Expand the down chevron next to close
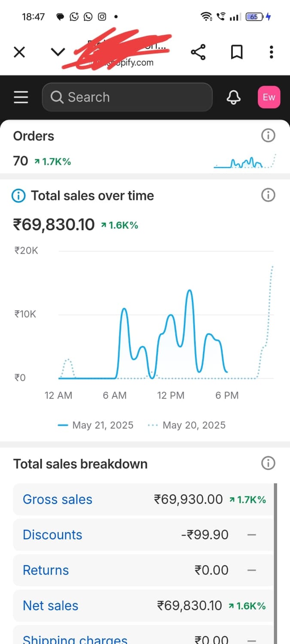 pos(58,52)
